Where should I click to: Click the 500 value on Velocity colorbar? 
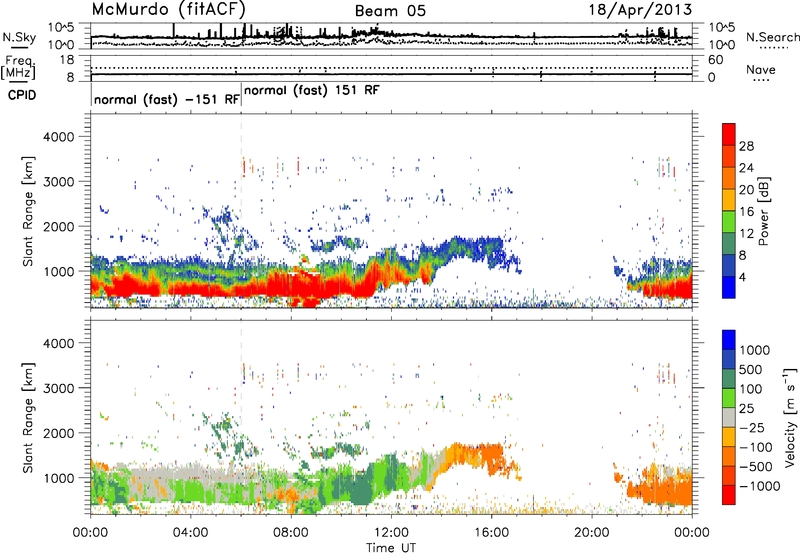click(x=751, y=370)
